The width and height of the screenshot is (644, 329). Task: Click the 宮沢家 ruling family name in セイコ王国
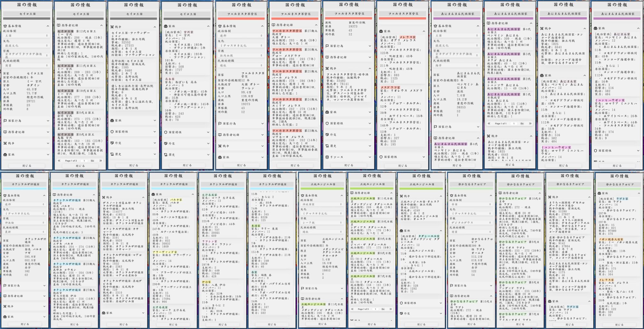point(188,32)
